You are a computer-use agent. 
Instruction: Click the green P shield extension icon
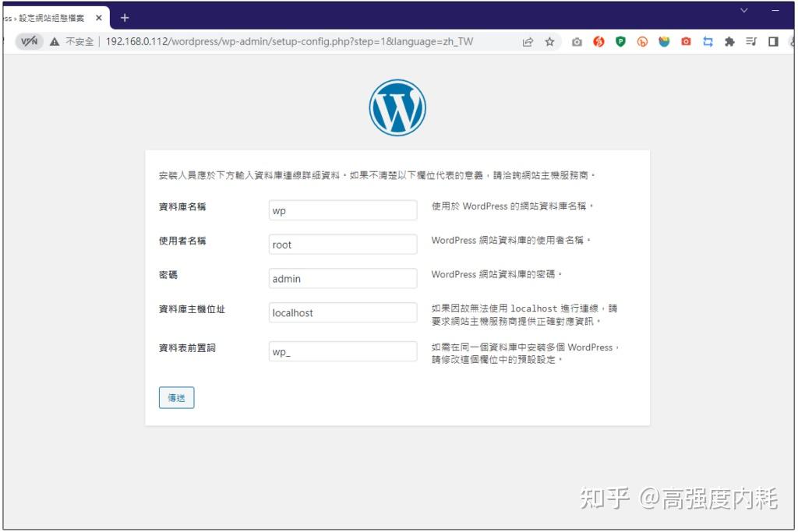pyautogui.click(x=620, y=41)
